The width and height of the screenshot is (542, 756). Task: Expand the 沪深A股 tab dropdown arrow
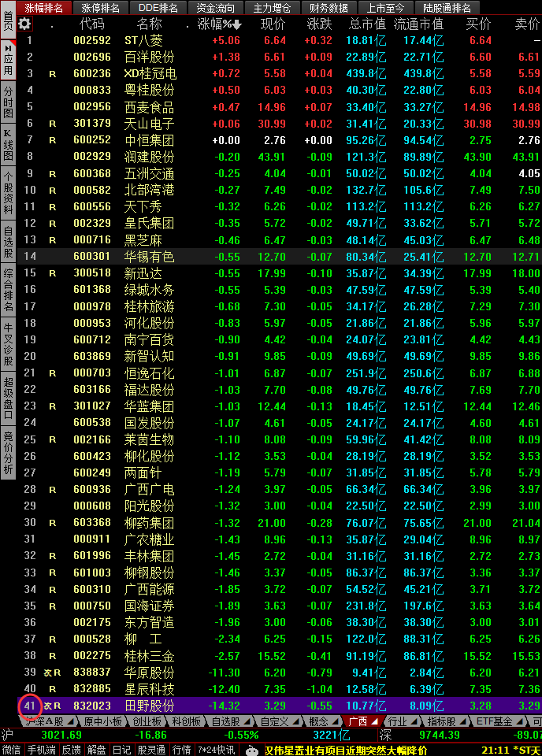point(70,721)
